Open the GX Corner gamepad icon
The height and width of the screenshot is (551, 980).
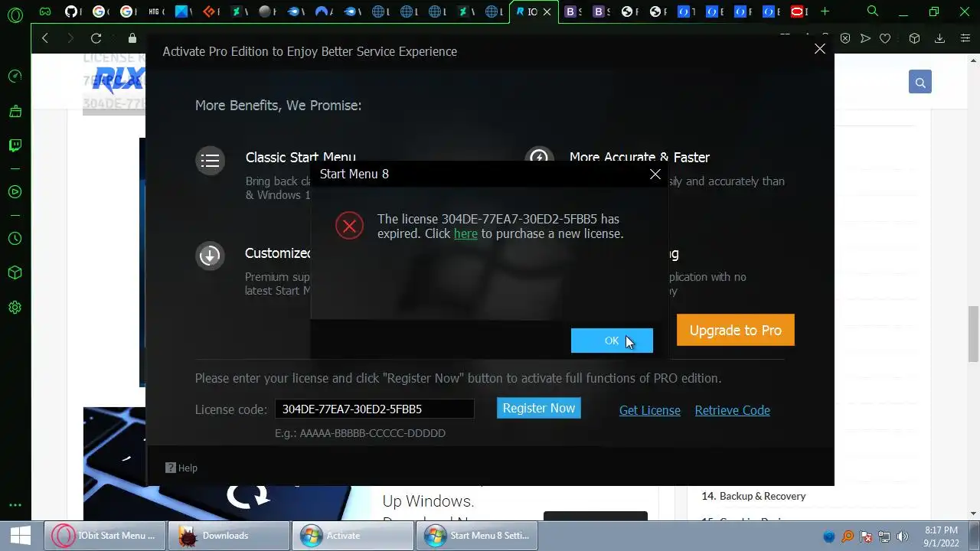(46, 11)
